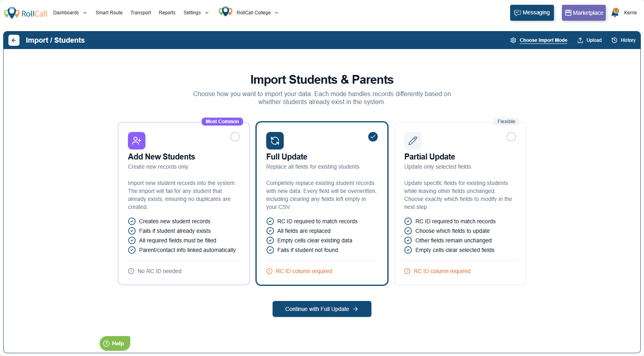Select the Partial Update radio button
The width and height of the screenshot is (644, 356).
coord(511,137)
